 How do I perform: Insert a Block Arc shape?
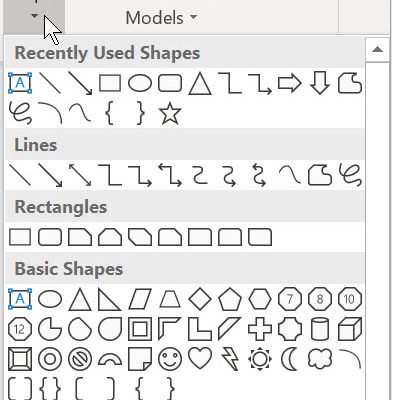(110, 359)
